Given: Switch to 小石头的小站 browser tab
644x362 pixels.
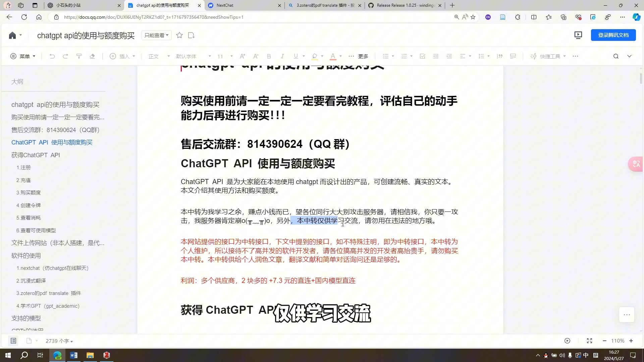Looking at the screenshot, I should pyautogui.click(x=84, y=5).
